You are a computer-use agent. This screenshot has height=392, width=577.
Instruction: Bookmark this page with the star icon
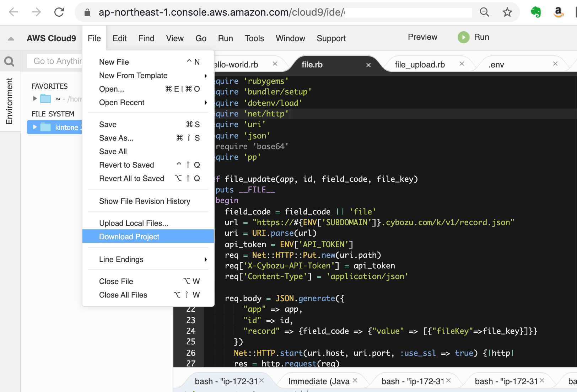507,12
